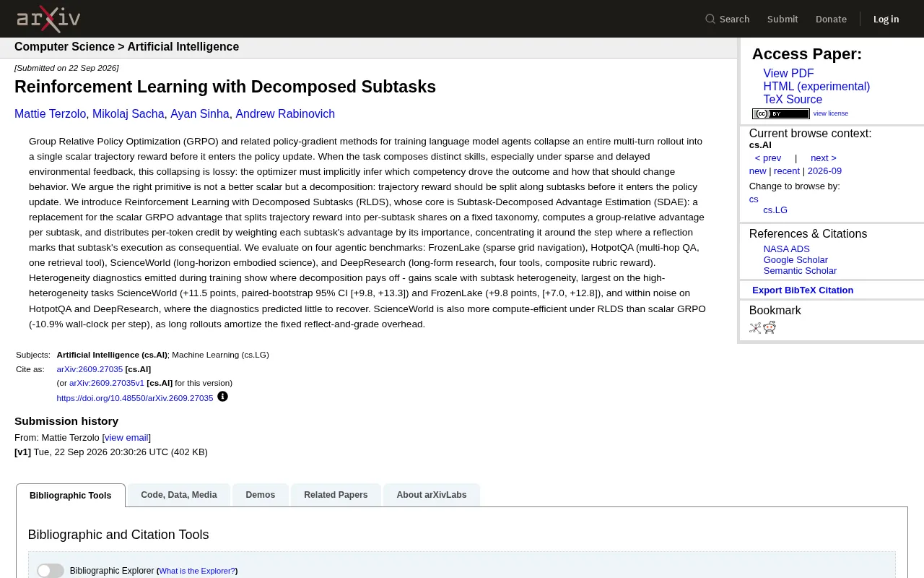Click the What is the Explorer? link
Screen dimensions: 924x578
pos(197,571)
